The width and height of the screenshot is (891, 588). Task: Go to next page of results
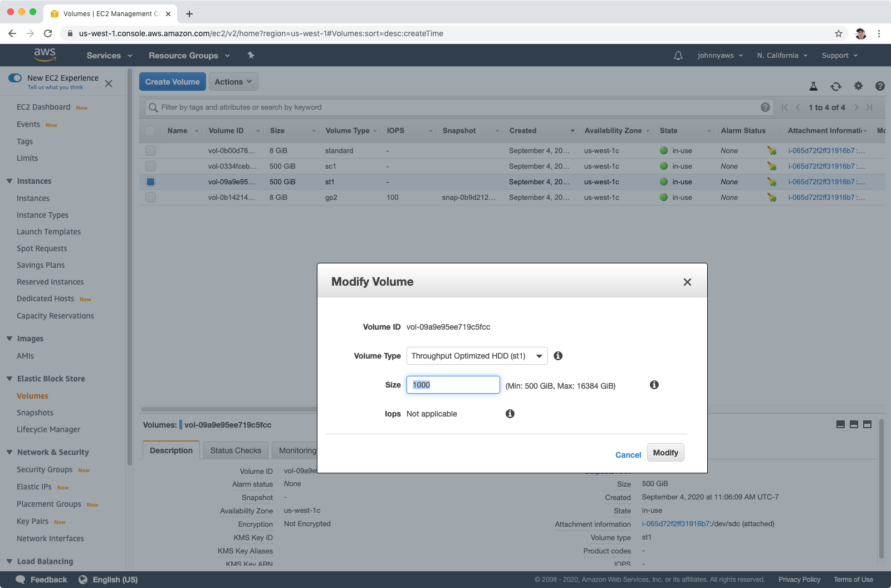[856, 107]
